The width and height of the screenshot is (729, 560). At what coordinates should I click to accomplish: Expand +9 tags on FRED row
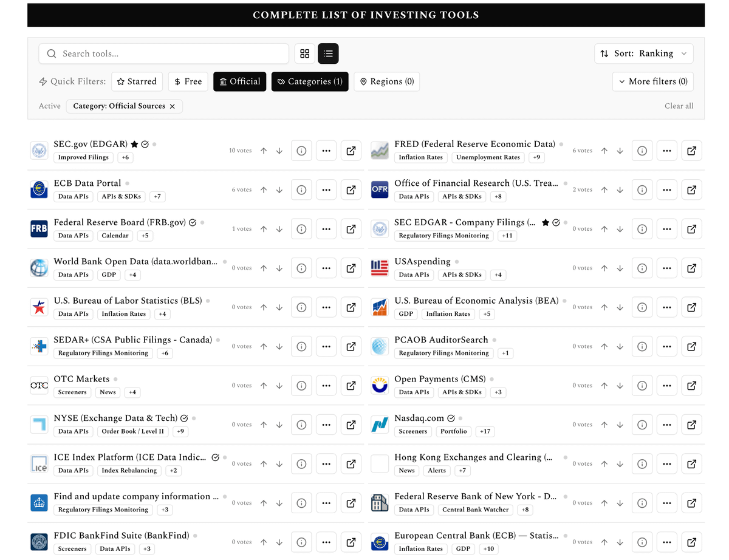click(x=536, y=157)
